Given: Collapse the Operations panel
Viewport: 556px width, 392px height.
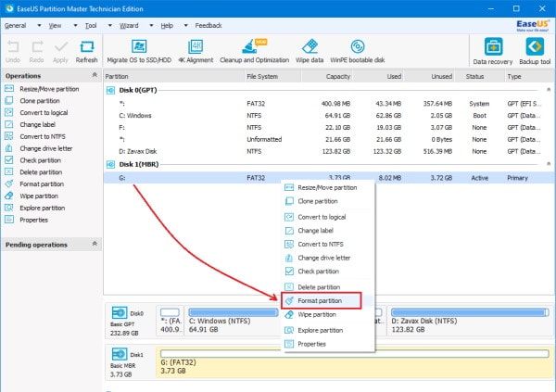Looking at the screenshot, I should [x=95, y=75].
